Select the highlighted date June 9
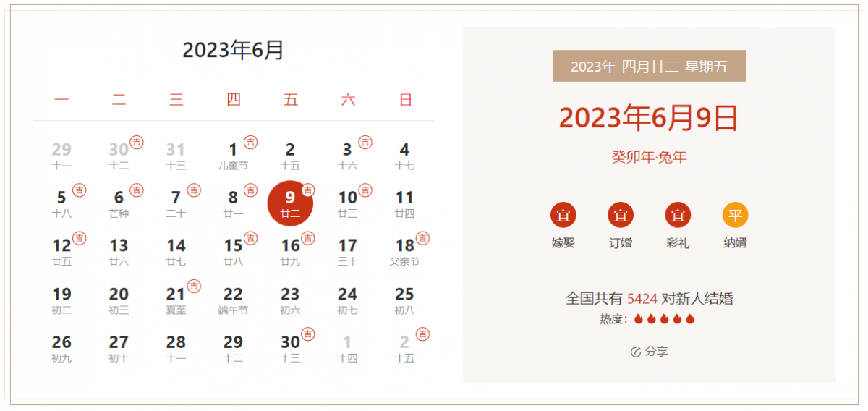The image size is (868, 411). click(290, 203)
